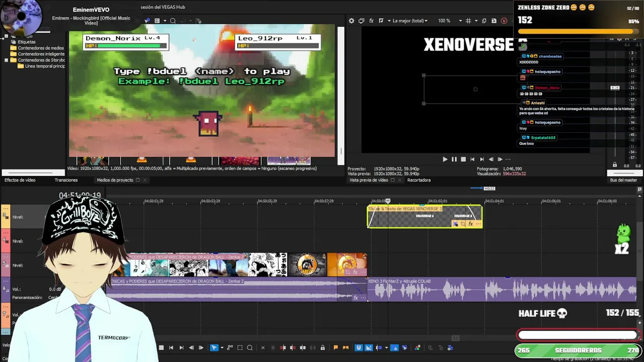Viewport: 644px width, 362px height.
Task: Toggle Enable Snapping magnet button
Action: tap(358, 347)
